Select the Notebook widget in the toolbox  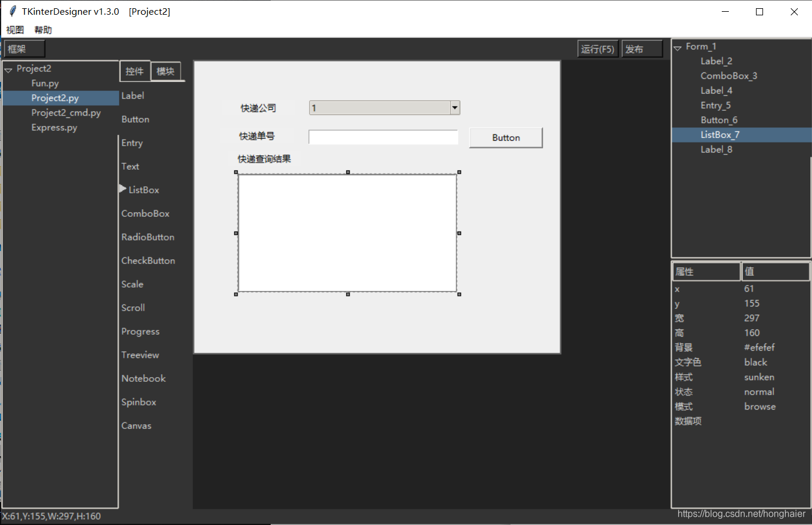(x=143, y=378)
